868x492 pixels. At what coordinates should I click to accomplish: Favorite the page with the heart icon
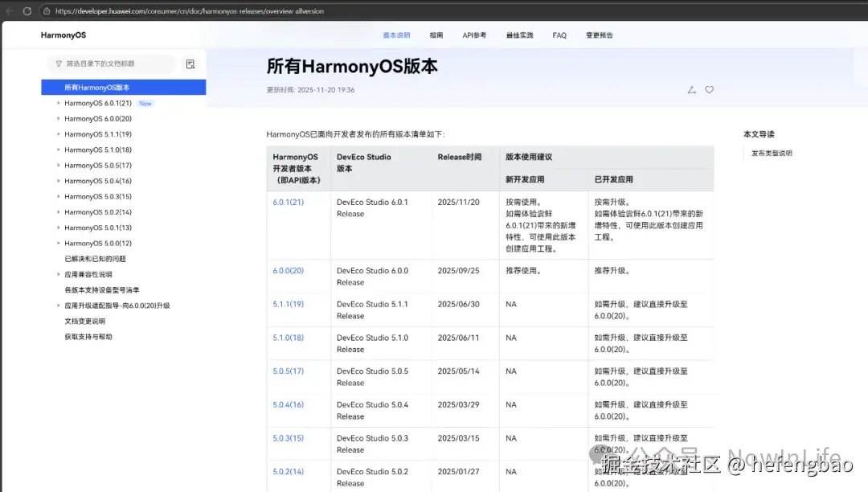[x=709, y=90]
